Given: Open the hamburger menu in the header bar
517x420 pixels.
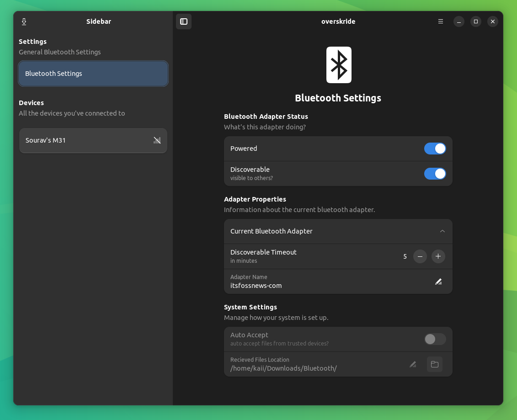Looking at the screenshot, I should point(440,21).
